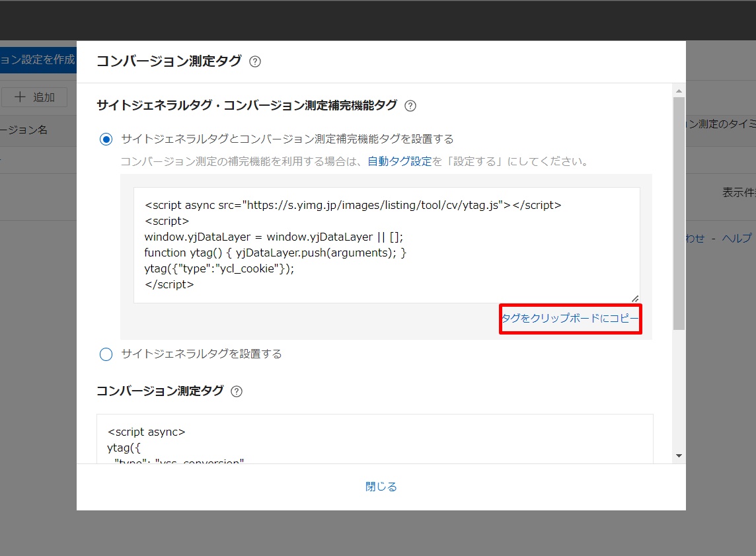Screen dimensions: 756x556
Task: Click inside the ytag.js script code textarea
Action: 386,245
